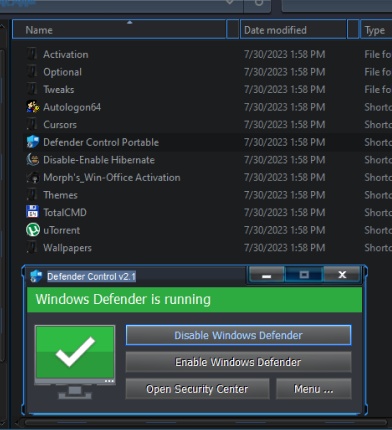Click the Activation folder icon
Image resolution: width=392 pixels, height=430 pixels.
click(x=32, y=54)
